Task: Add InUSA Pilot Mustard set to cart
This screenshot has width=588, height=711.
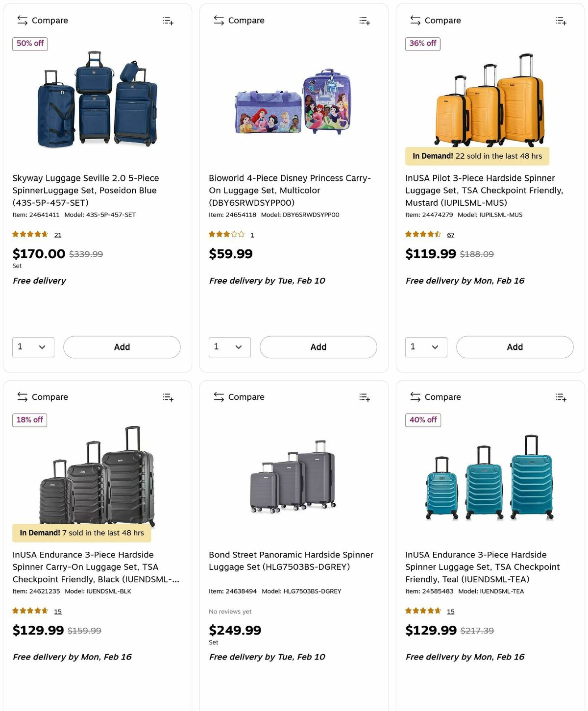Action: click(x=514, y=347)
